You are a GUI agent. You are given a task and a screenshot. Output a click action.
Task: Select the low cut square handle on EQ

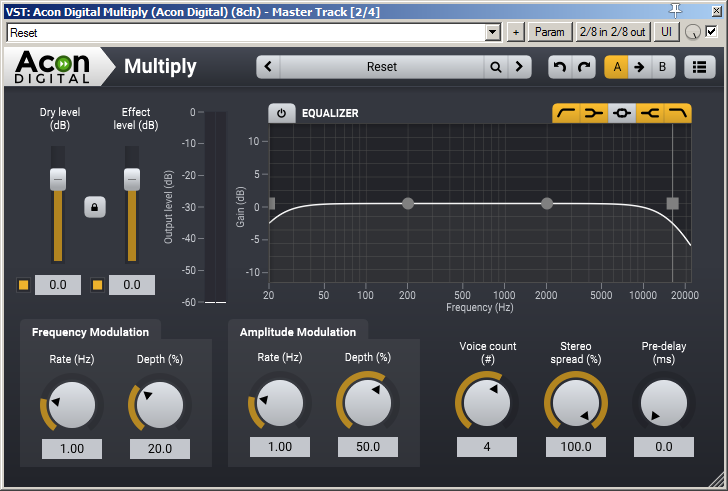pyautogui.click(x=272, y=203)
